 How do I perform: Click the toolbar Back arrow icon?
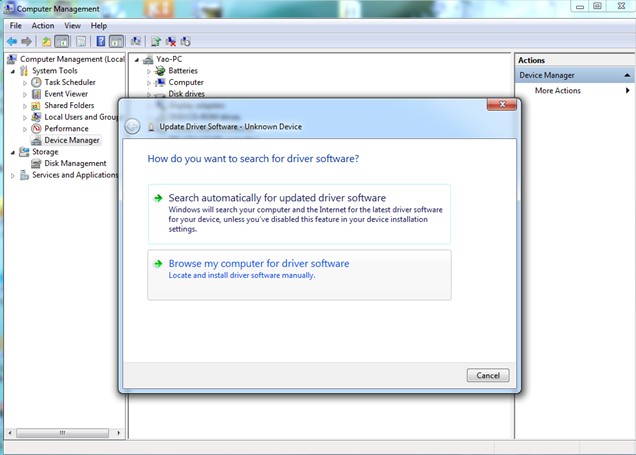[x=12, y=41]
